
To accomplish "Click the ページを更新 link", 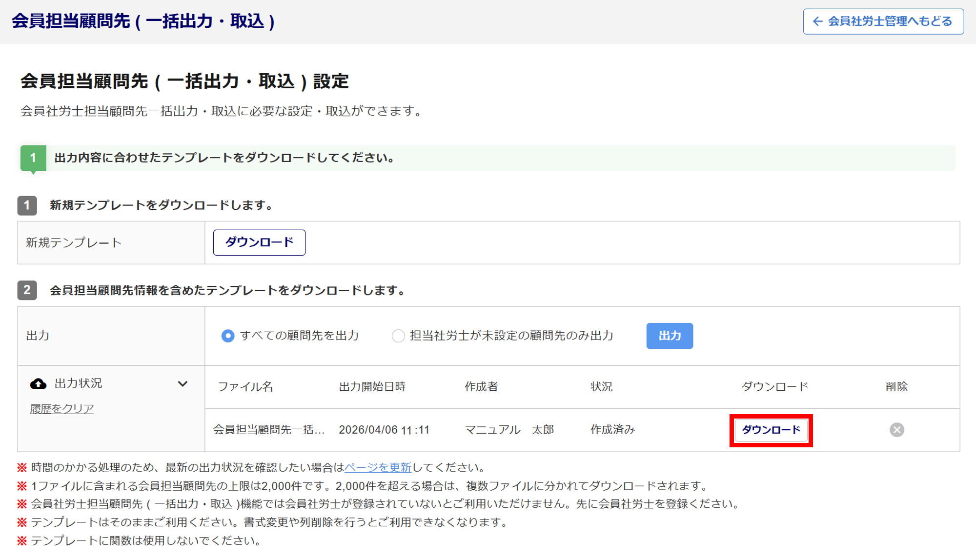I will click(378, 467).
